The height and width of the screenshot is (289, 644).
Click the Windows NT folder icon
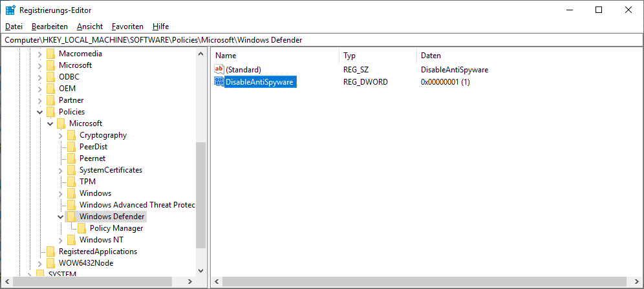coord(72,240)
